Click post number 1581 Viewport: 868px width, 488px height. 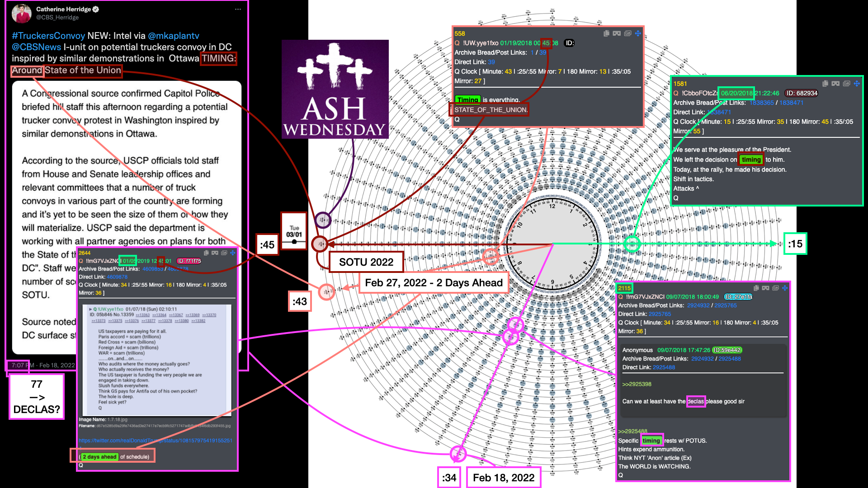[x=680, y=84]
